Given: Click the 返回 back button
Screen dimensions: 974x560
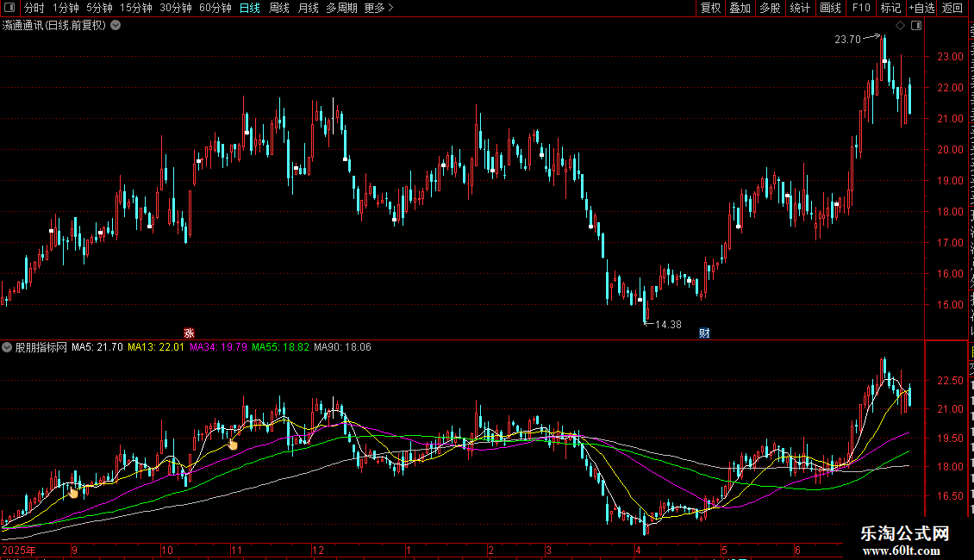Looking at the screenshot, I should pos(952,8).
